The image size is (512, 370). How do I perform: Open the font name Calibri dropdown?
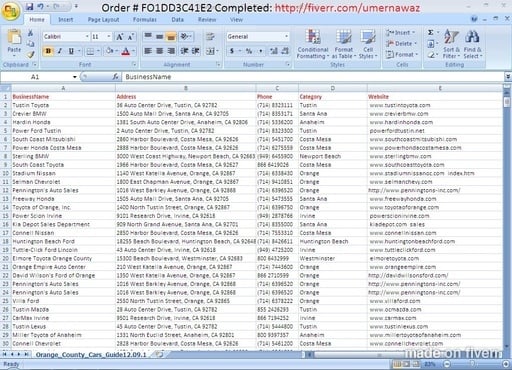click(x=87, y=36)
